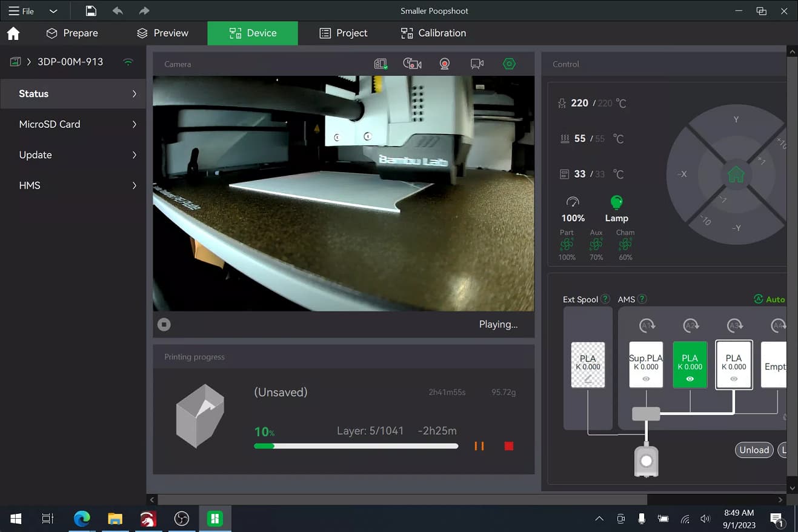
Task: Expand the MicroSD Card section
Action: 73,124
